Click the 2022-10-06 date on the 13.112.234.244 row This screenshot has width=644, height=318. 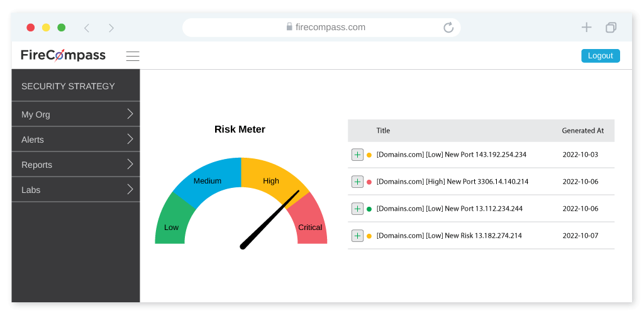point(580,209)
